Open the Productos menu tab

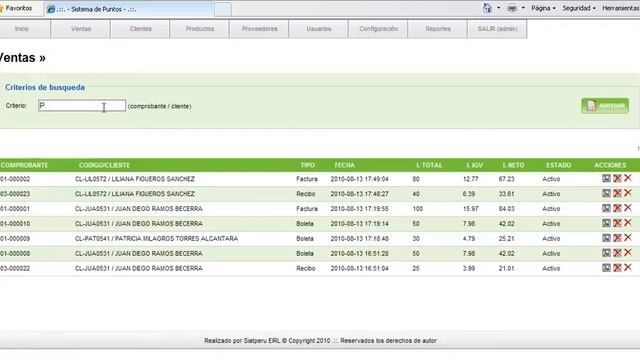[x=200, y=29]
